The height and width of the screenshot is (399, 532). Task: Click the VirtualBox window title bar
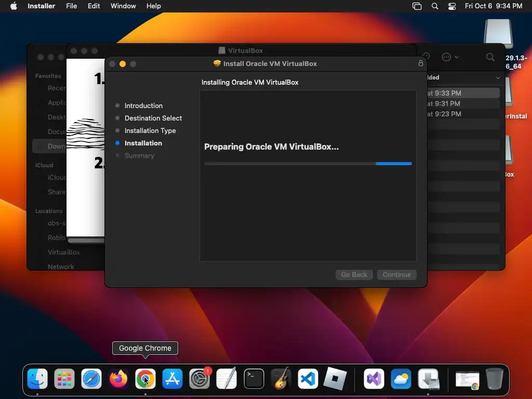click(241, 50)
